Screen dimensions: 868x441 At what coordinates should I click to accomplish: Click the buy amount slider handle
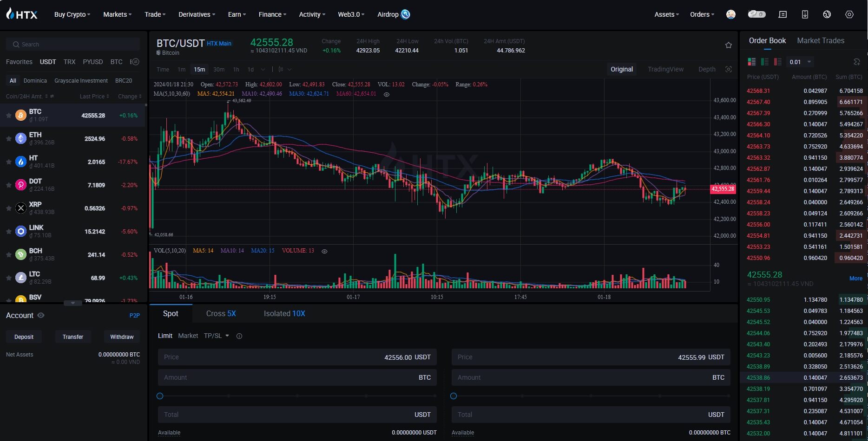160,396
